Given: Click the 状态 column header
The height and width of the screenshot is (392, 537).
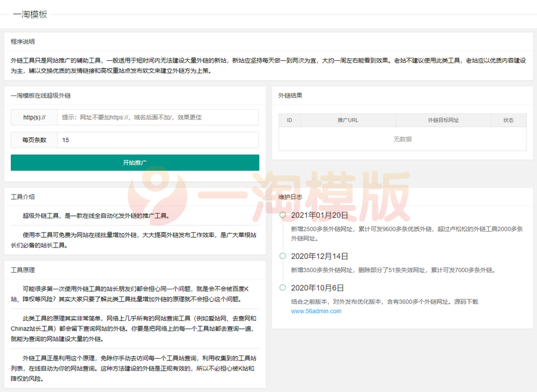Looking at the screenshot, I should tap(508, 120).
